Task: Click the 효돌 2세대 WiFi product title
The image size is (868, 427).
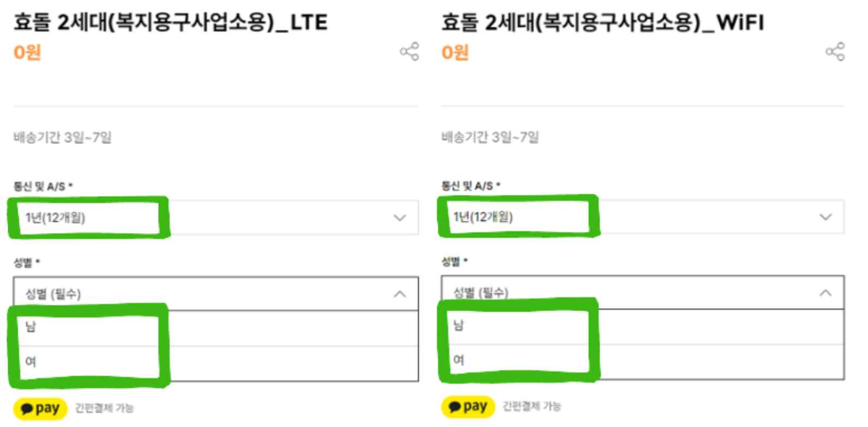Action: pos(602,23)
